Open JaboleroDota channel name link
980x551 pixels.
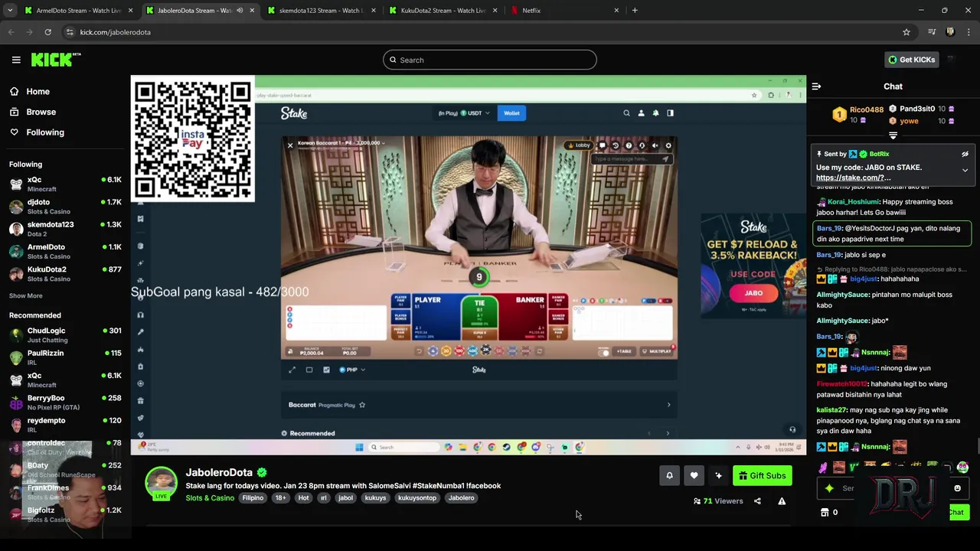[219, 472]
